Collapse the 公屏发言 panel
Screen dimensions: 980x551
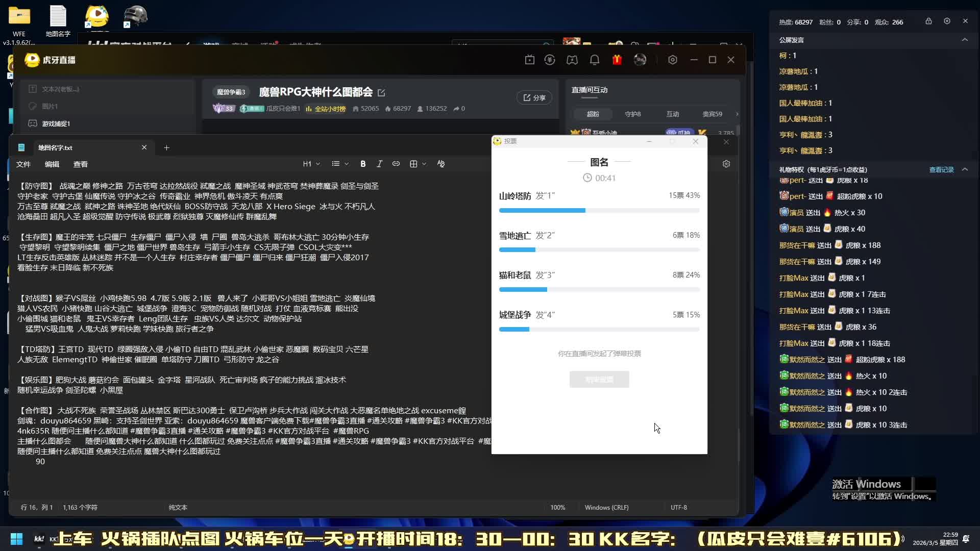tap(965, 40)
